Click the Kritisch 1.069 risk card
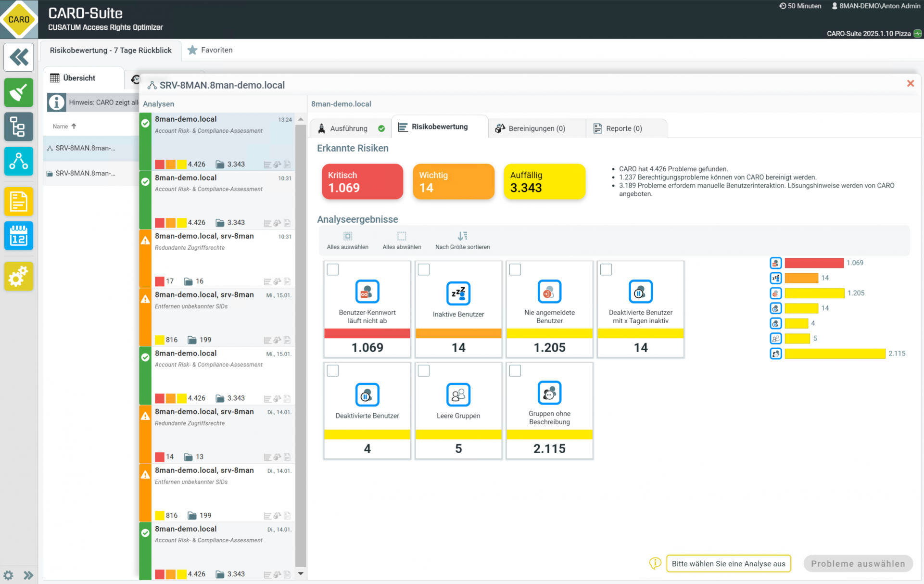The image size is (924, 584). (x=362, y=181)
